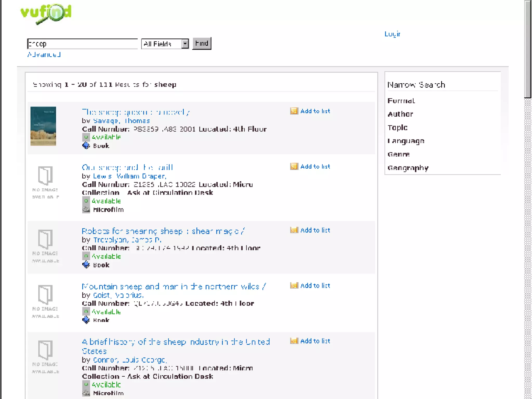Click green Available icon under Mountain sheep
The image size is (532, 399).
pyautogui.click(x=86, y=311)
